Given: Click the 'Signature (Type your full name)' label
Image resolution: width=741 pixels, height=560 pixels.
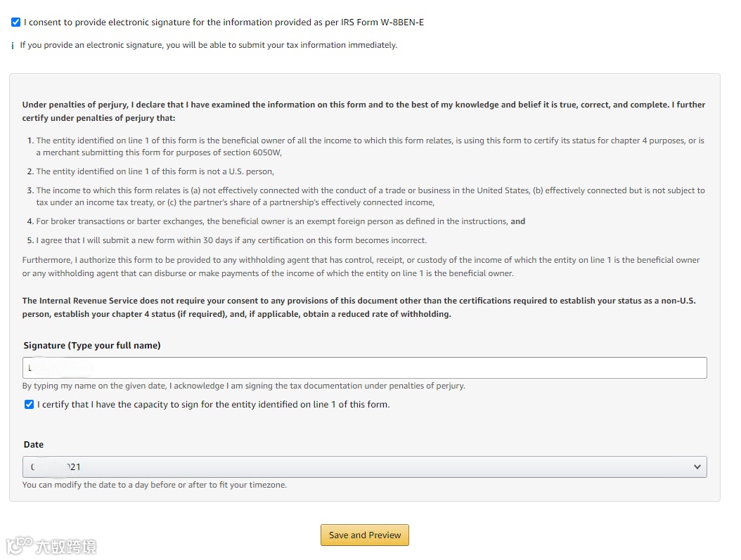Looking at the screenshot, I should tap(92, 346).
